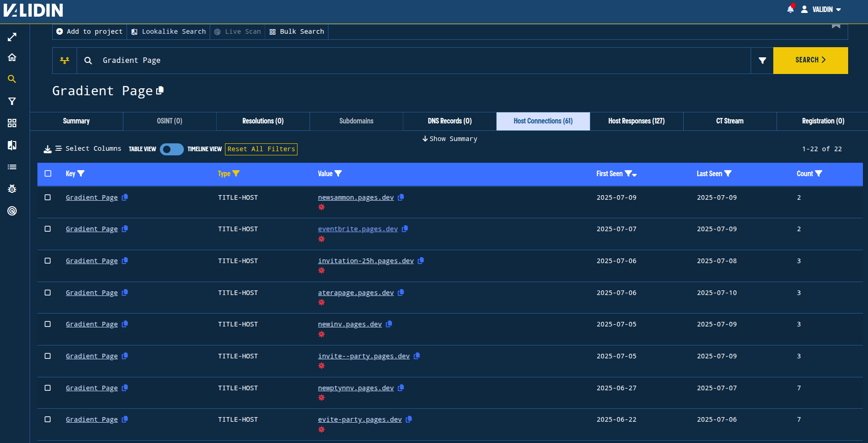
Task: Open search from sidebar magnifier icon
Action: pos(12,79)
